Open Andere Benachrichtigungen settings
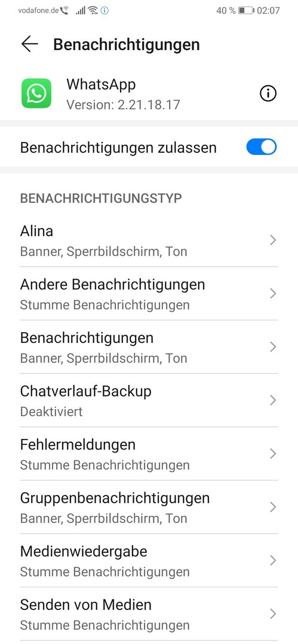 click(149, 293)
